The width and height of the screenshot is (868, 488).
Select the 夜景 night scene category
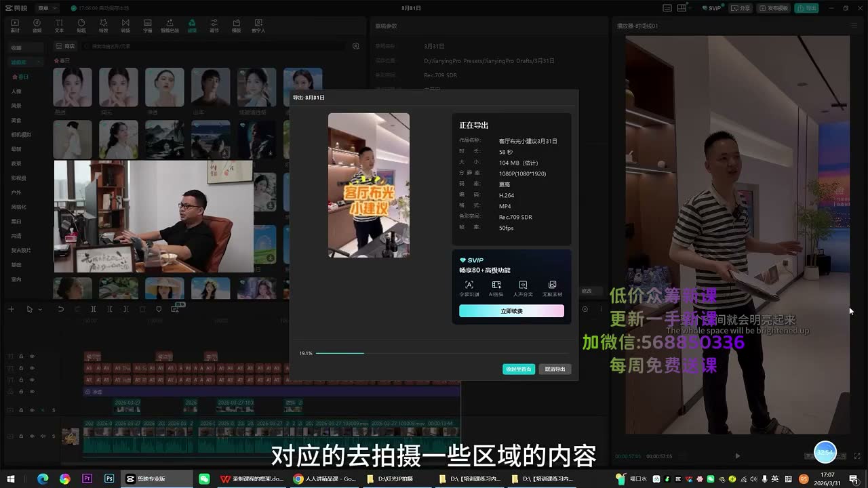point(16,163)
